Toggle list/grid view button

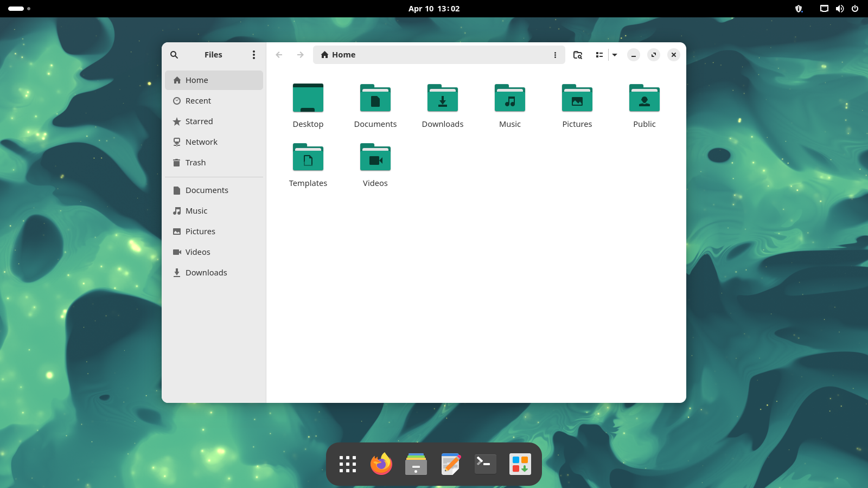pyautogui.click(x=599, y=55)
